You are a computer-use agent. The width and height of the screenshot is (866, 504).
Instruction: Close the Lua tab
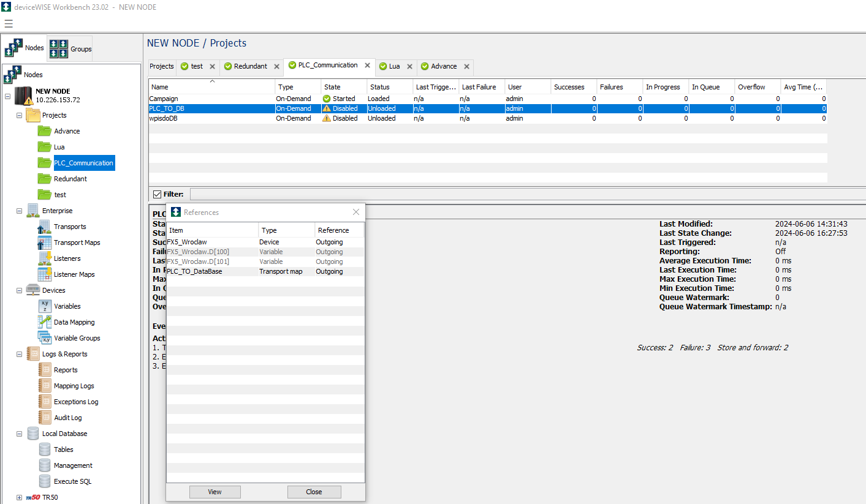coord(409,67)
